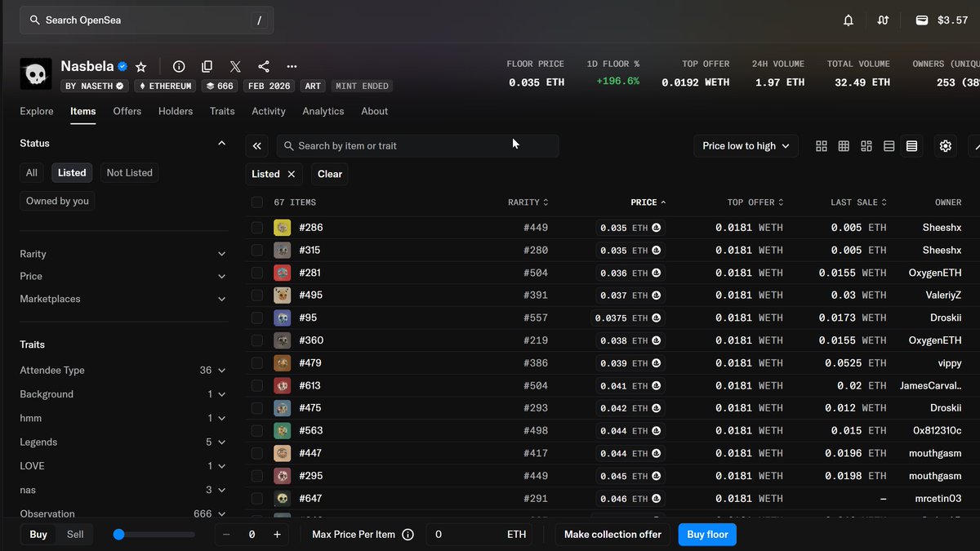Select the Not Listed status filter

[x=129, y=173]
